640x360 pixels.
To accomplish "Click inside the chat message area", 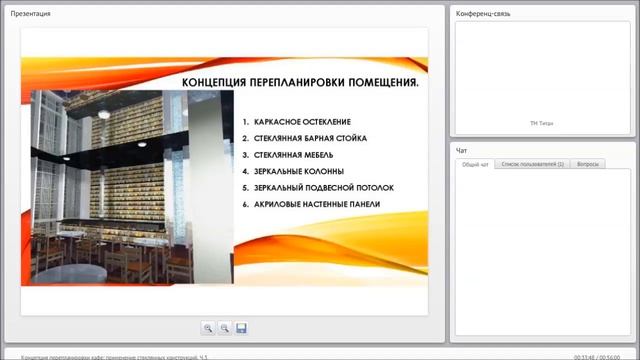I will click(543, 252).
